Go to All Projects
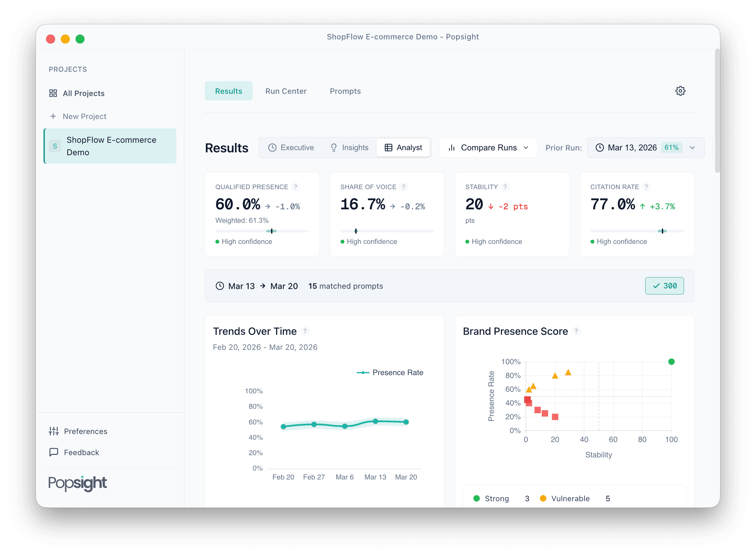This screenshot has width=756, height=555. [76, 93]
